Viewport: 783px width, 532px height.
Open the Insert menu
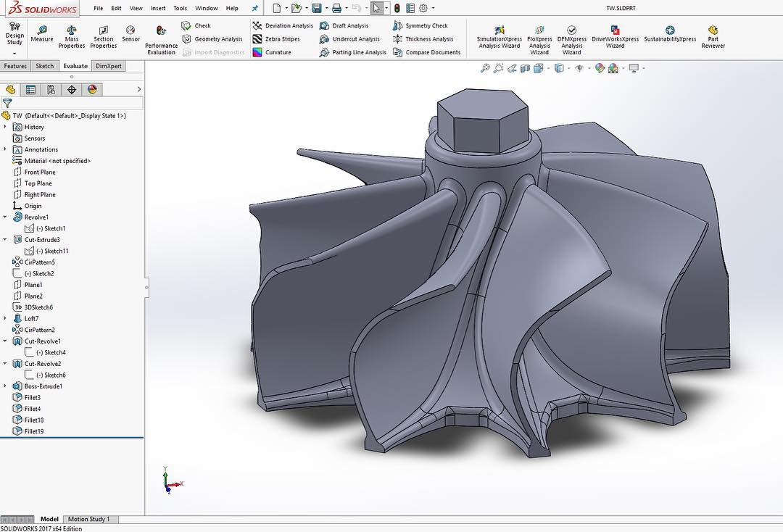[x=157, y=9]
